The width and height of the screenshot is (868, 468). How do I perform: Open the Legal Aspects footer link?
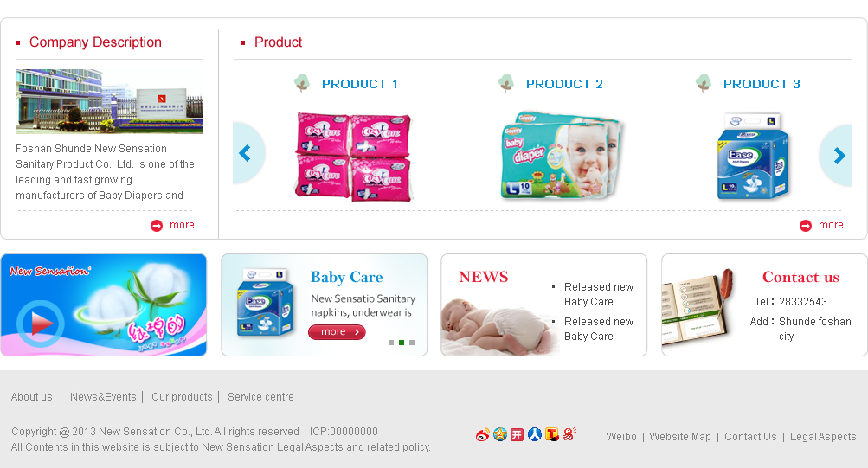(823, 437)
